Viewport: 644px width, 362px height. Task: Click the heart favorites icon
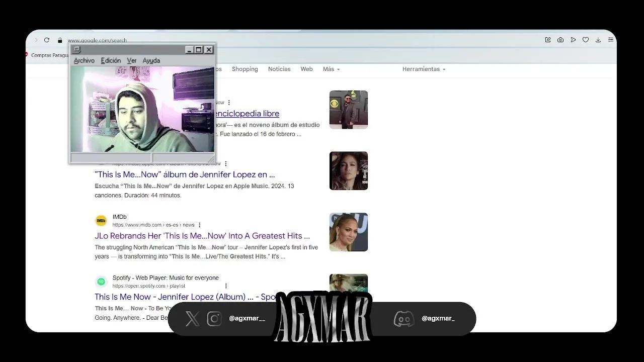point(586,40)
